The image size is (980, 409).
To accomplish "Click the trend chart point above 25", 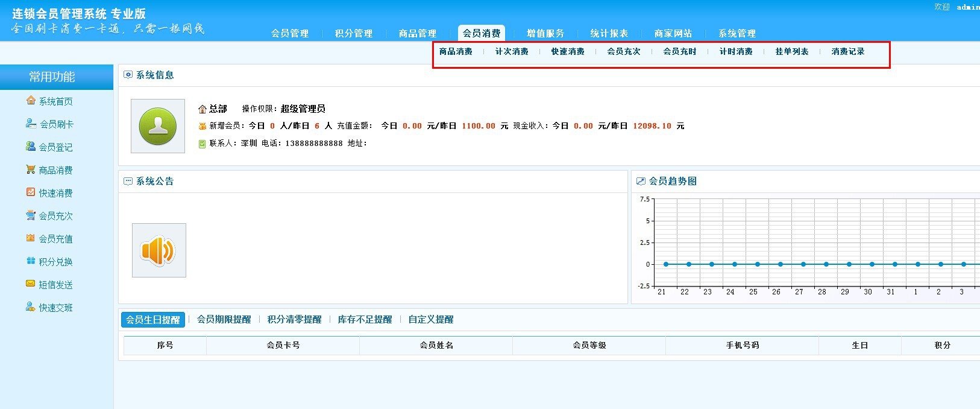I will (758, 264).
